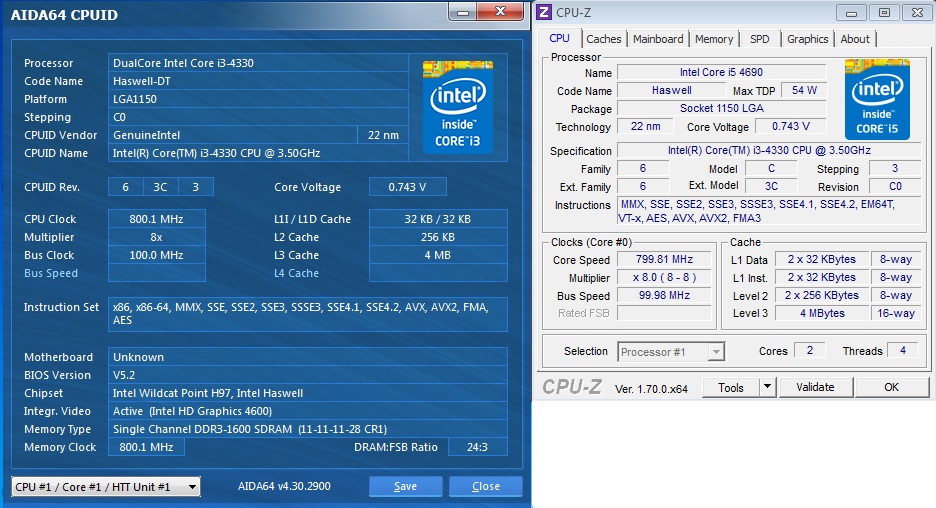Click BIOS Version value 'V5.2'
Viewport: 936px width, 508px height.
307,375
